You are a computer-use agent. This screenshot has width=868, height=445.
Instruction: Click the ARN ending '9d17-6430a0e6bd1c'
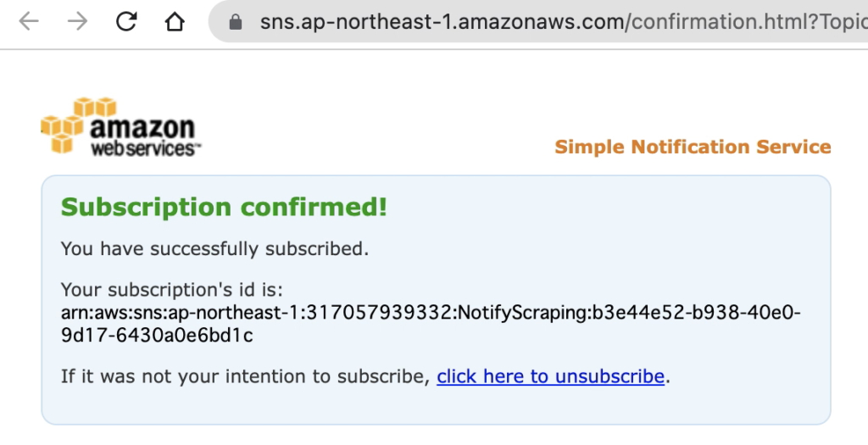coord(157,336)
